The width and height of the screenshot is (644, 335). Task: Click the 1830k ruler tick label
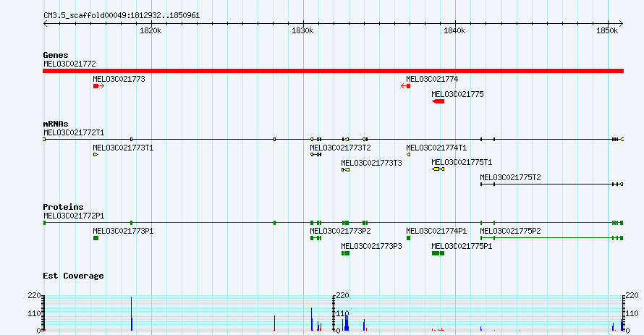(302, 31)
